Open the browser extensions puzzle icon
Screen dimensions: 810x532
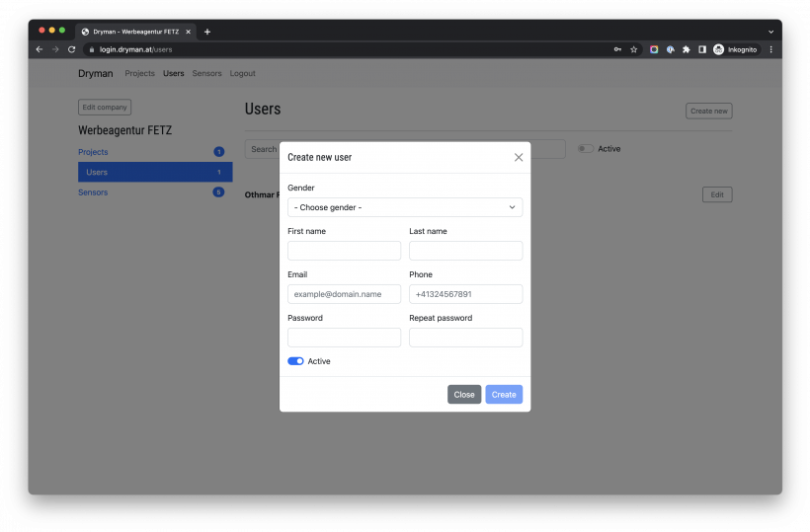[x=687, y=49]
